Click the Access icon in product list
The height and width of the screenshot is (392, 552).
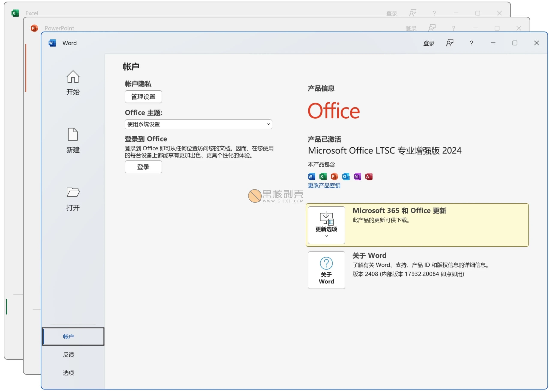coord(369,176)
